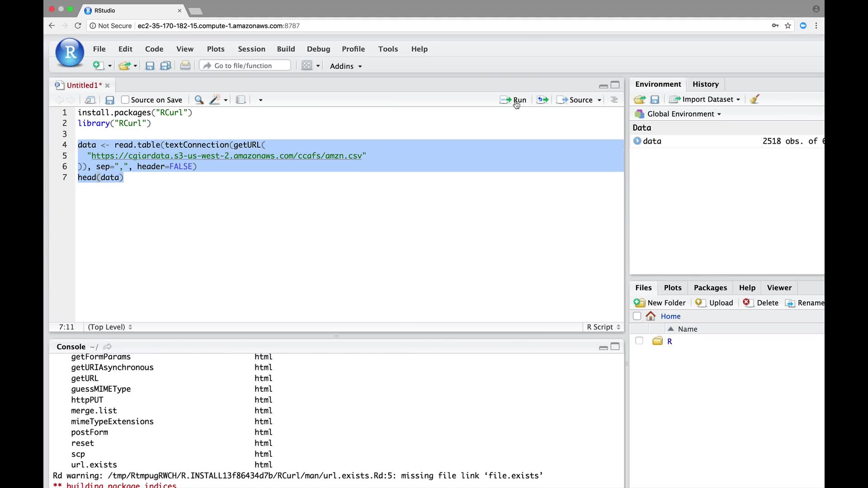Toggle the select-all checkbox beside Home
The width and height of the screenshot is (868, 488).
(637, 316)
